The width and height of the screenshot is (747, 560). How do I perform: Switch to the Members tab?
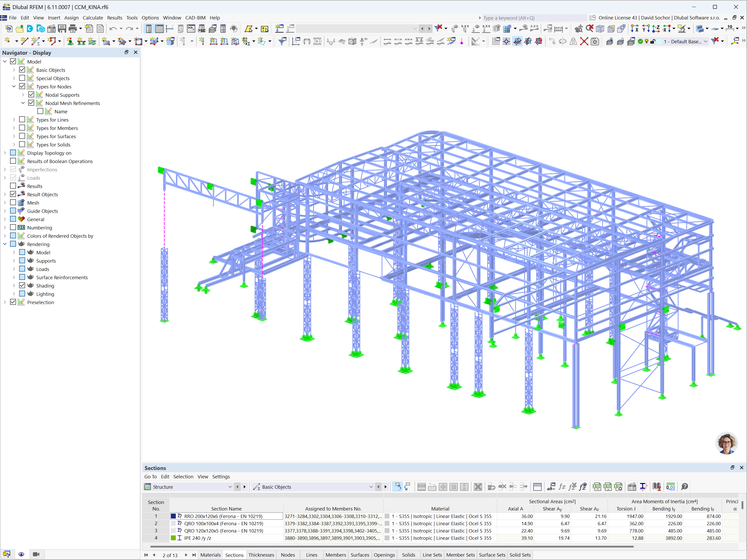click(335, 555)
